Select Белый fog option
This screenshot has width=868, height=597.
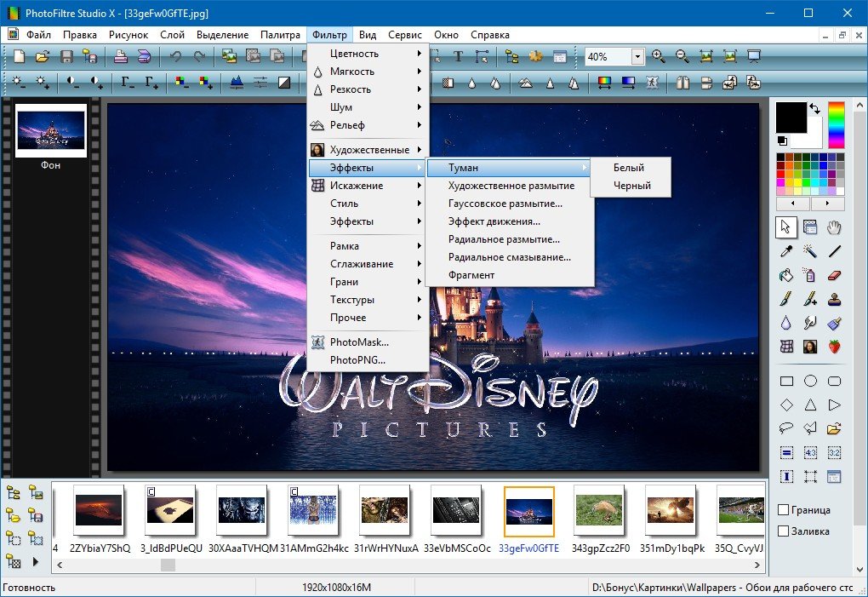coord(629,168)
